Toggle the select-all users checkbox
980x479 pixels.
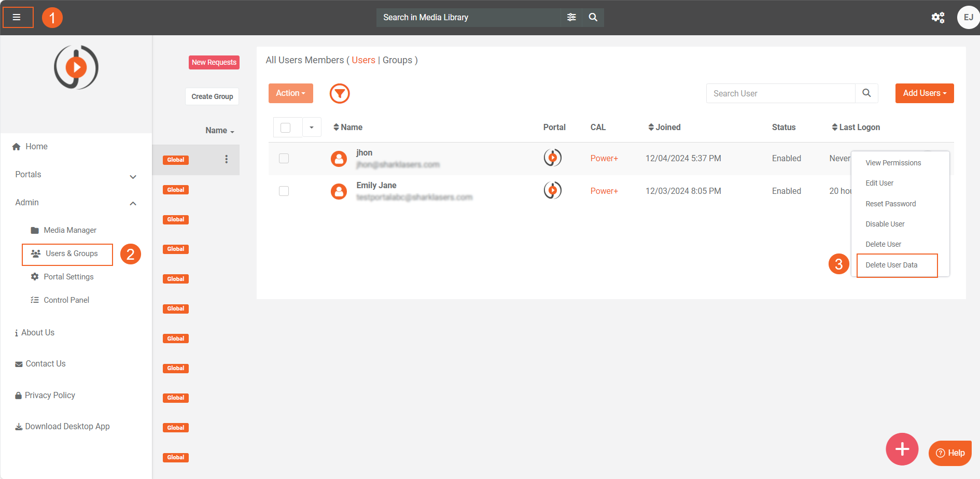click(x=286, y=128)
